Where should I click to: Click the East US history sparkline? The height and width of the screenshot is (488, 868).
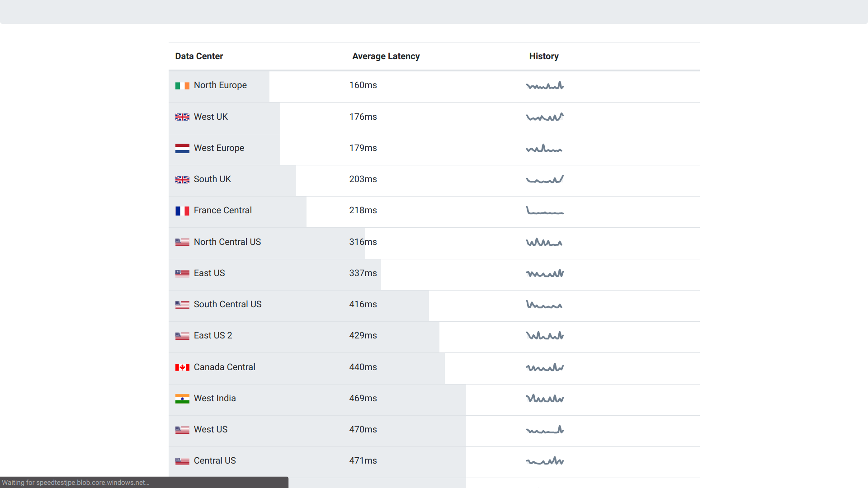point(545,273)
